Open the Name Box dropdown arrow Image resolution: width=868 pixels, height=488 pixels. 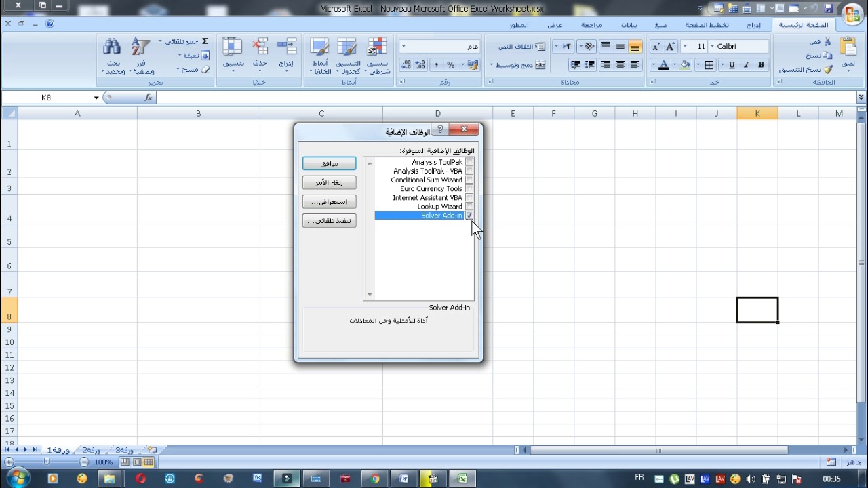[x=96, y=98]
